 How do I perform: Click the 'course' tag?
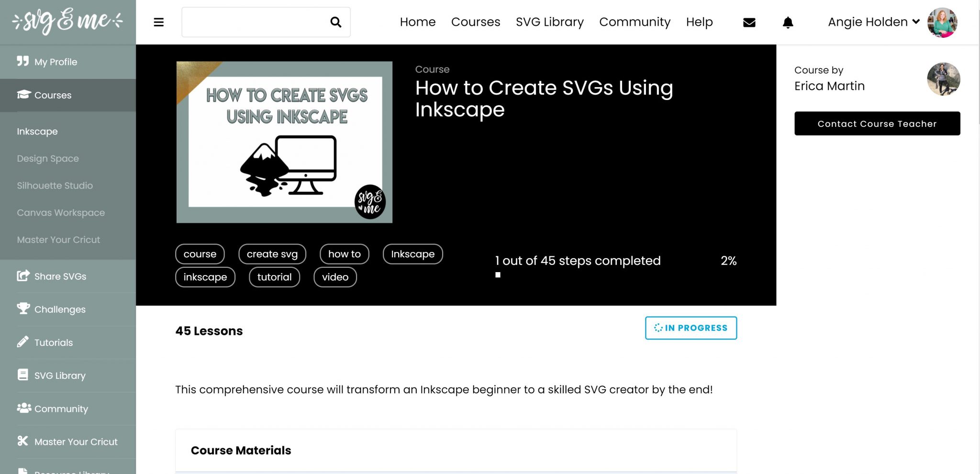pyautogui.click(x=200, y=254)
